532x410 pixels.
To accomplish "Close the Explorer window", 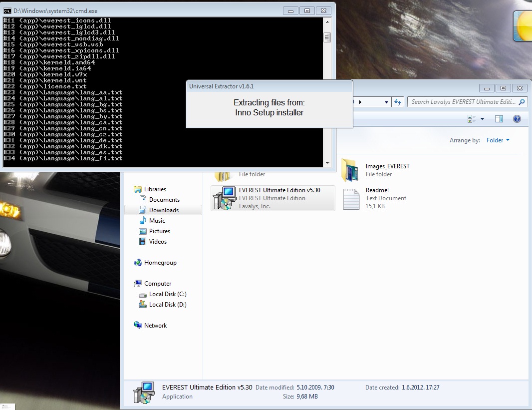I will tap(520, 88).
